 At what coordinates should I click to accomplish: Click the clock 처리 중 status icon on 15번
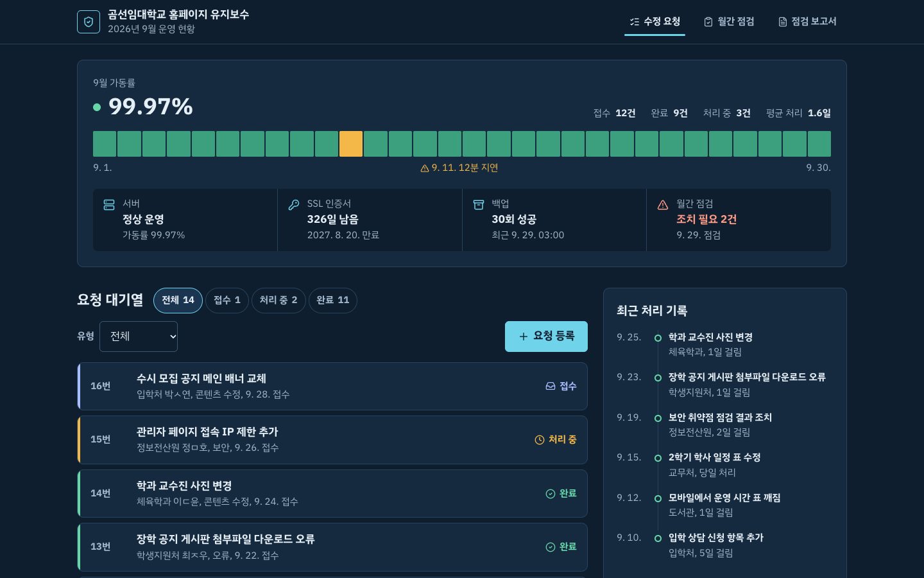[540, 440]
